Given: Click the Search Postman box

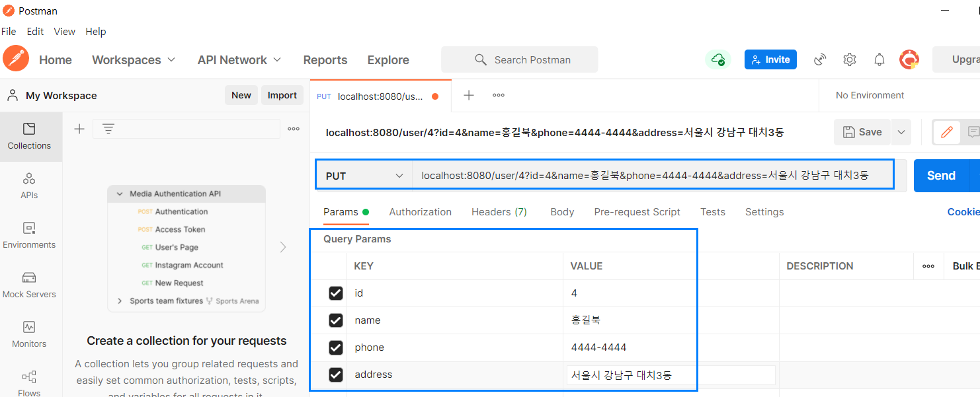Looking at the screenshot, I should tap(520, 59).
